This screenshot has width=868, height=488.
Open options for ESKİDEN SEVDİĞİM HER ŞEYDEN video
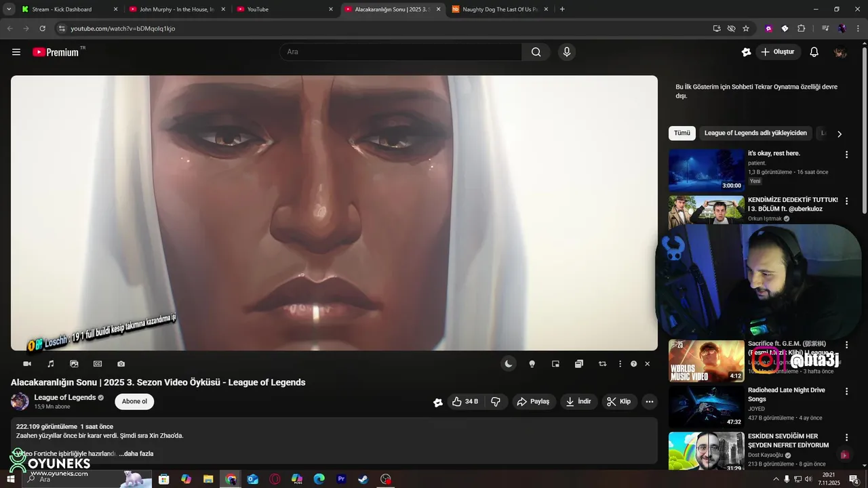point(846,437)
